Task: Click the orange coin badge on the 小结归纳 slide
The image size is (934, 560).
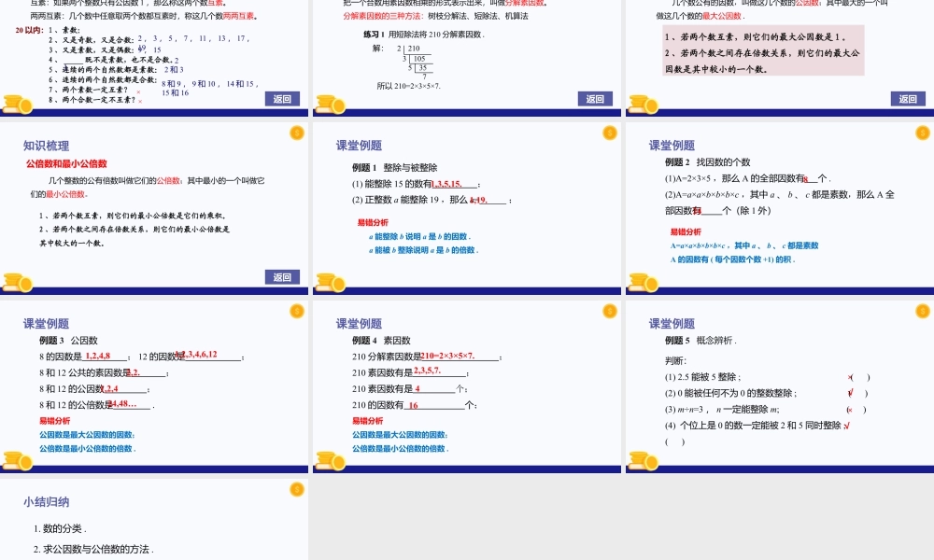Action: coord(296,490)
